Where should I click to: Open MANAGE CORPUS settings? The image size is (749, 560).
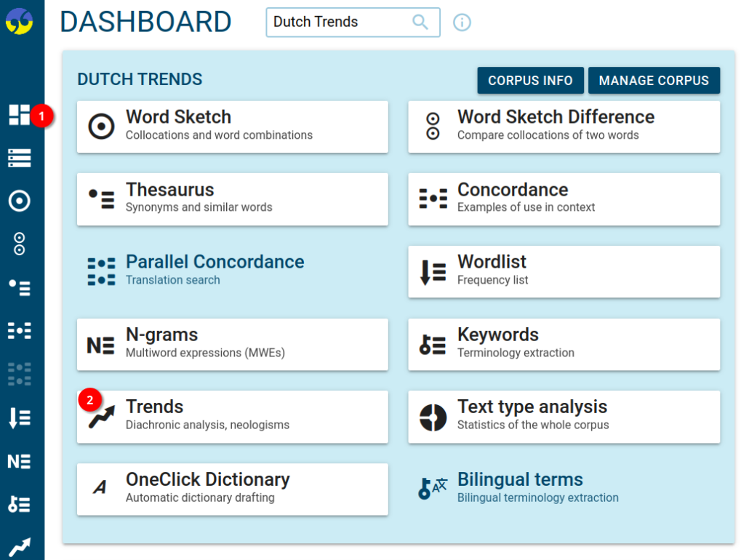point(653,80)
